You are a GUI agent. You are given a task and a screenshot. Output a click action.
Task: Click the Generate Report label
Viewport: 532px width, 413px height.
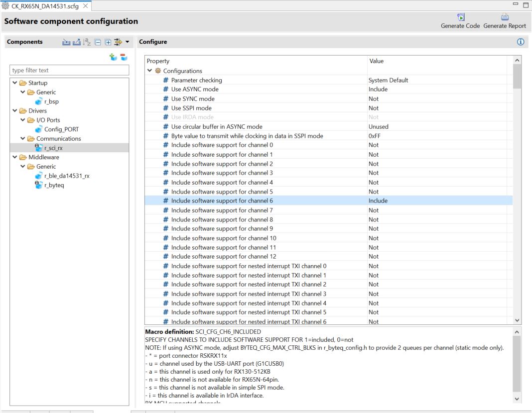pyautogui.click(x=505, y=26)
